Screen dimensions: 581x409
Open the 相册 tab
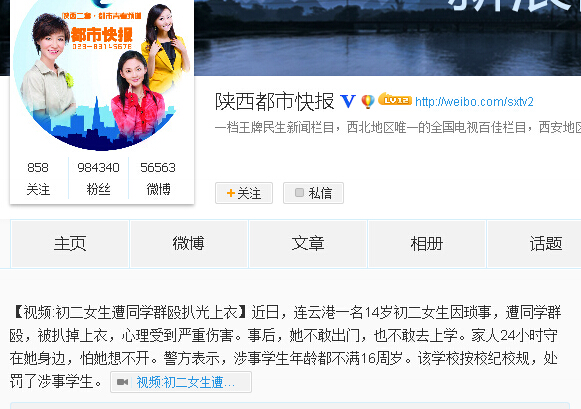point(427,244)
